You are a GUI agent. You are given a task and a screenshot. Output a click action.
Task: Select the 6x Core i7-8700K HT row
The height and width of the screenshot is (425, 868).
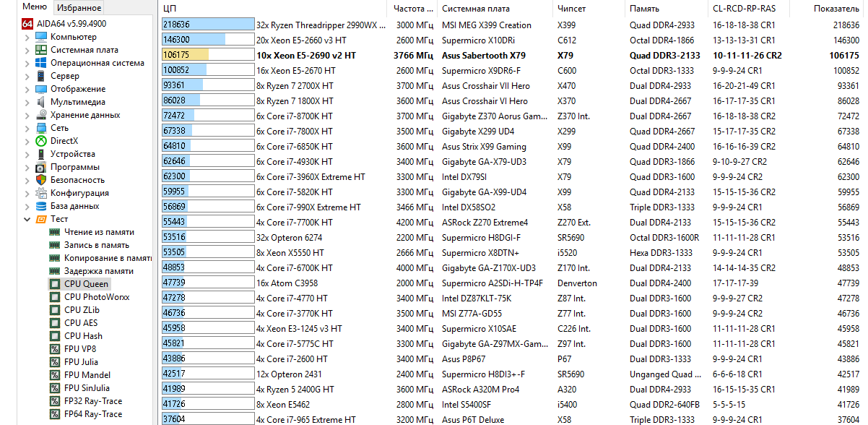(x=514, y=116)
